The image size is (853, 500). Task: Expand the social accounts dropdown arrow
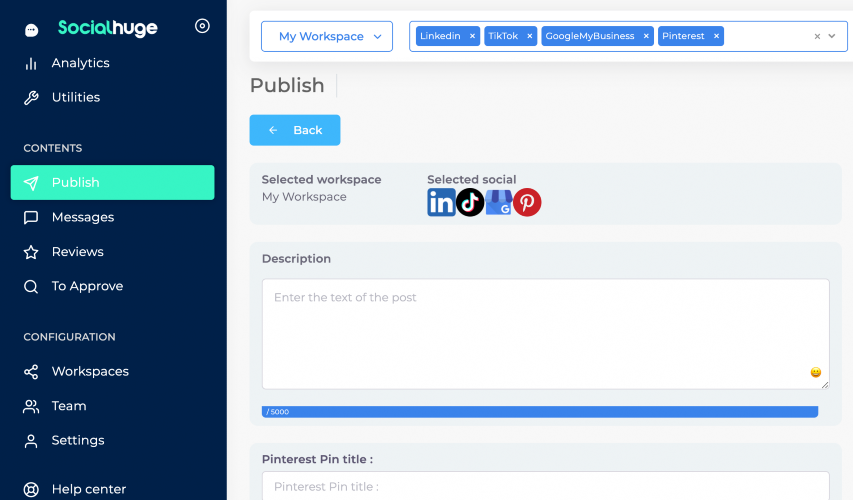832,36
